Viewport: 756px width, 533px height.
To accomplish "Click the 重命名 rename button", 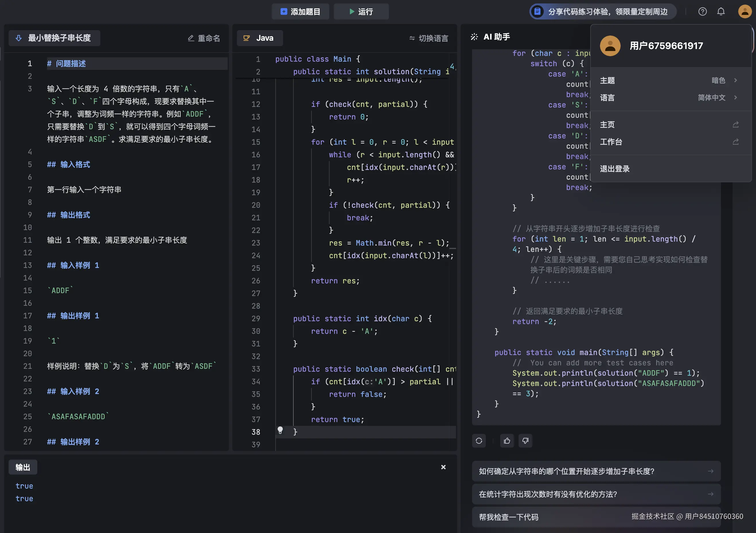I will [204, 38].
